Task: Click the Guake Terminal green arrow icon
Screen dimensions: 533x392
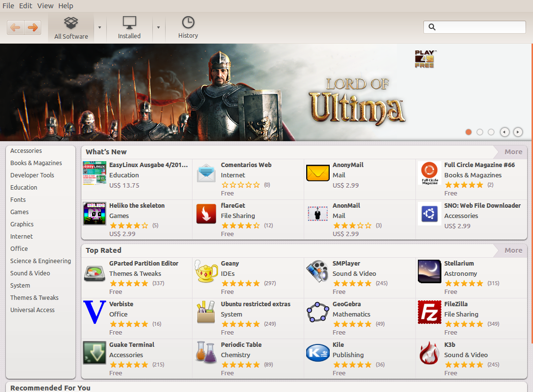Action: tap(95, 353)
